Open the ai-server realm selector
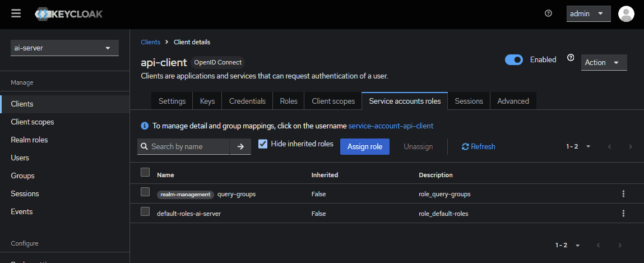The width and height of the screenshot is (644, 263). click(64, 48)
